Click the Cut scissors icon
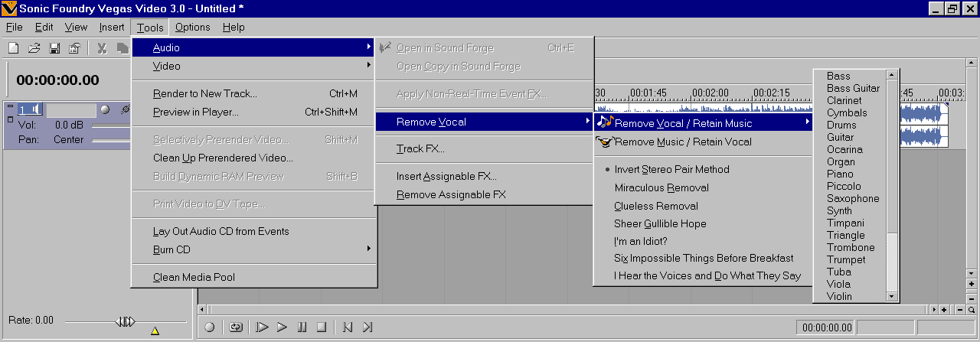 102,48
